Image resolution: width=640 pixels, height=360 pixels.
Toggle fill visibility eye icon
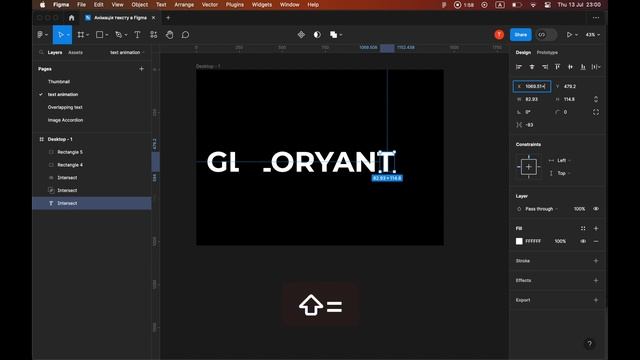pos(583,241)
